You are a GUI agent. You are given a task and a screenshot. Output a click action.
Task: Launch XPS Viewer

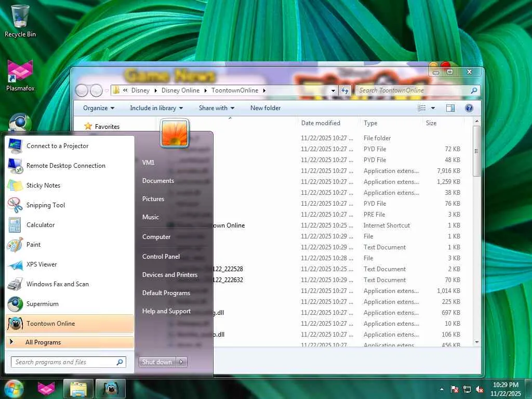pos(70,264)
